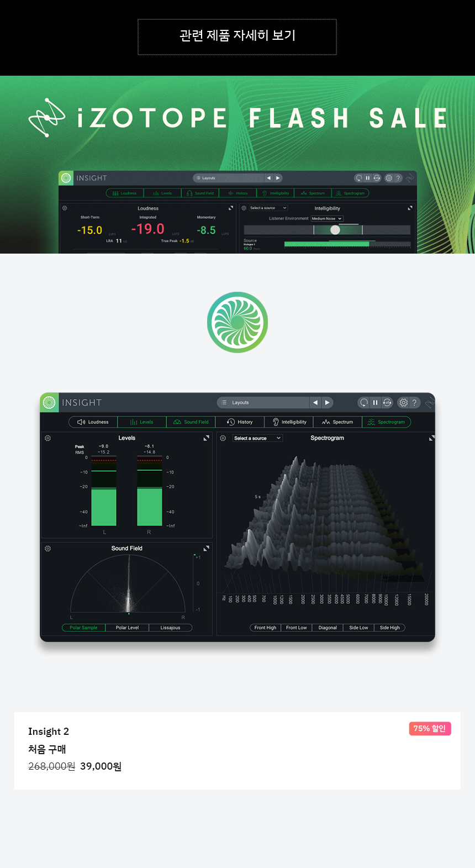Open Layouts dropdown in large Insight window
Viewport: 475px width, 868px height.
[x=263, y=402]
